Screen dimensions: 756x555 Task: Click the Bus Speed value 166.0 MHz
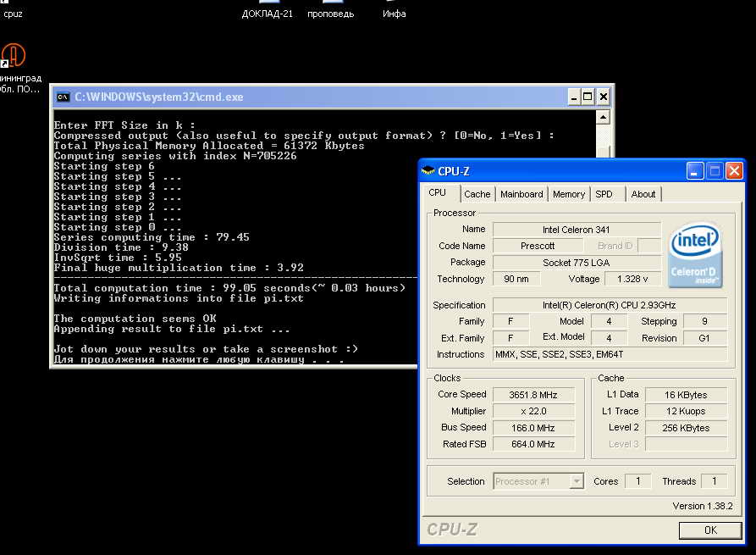533,428
